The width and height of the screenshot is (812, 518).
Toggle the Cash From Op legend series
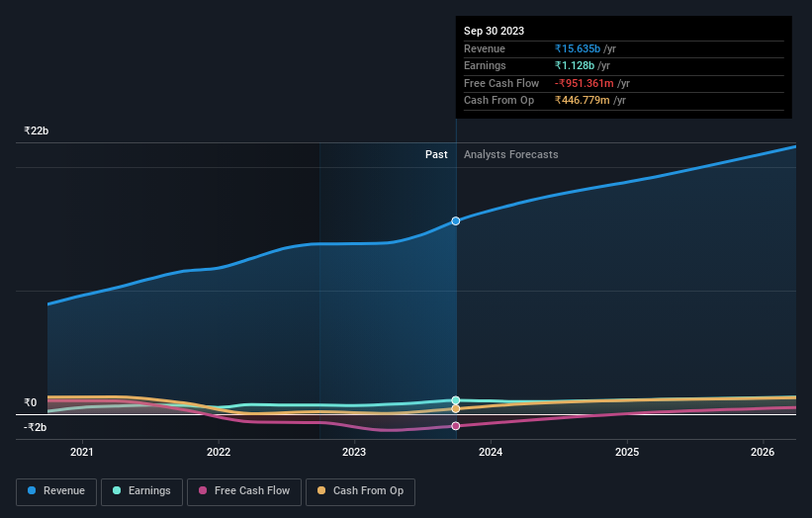[x=360, y=491]
